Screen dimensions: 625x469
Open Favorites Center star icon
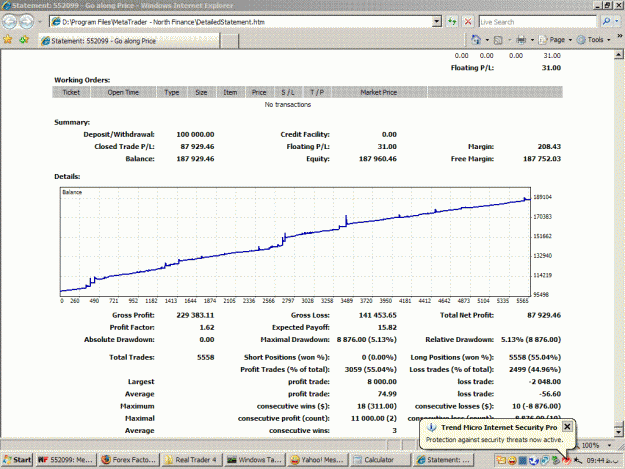pos(8,39)
